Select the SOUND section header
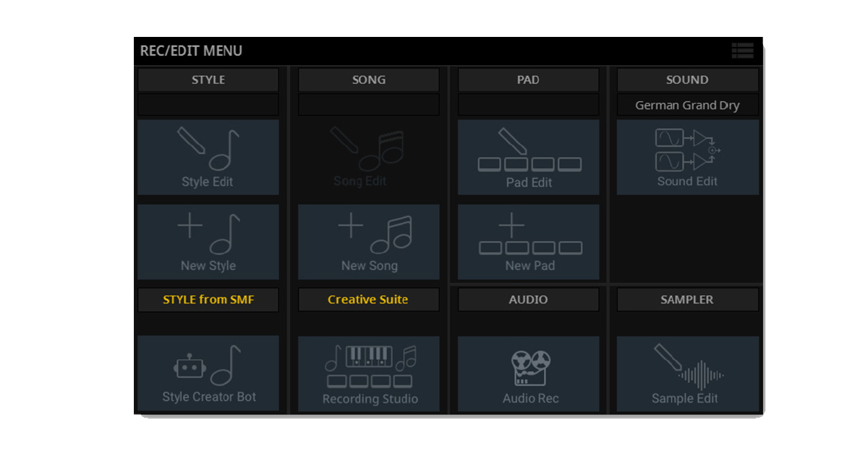 [x=688, y=80]
